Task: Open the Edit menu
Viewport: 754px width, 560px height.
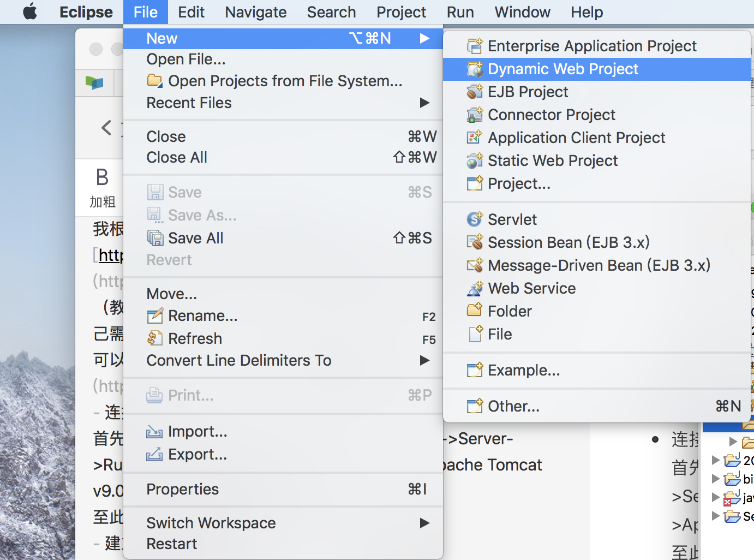Action: [x=191, y=12]
